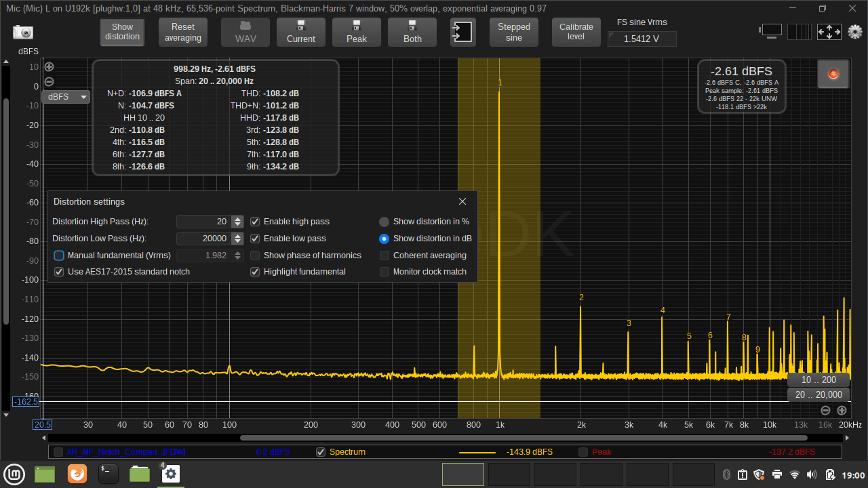Screen dimensions: 868x488
Task: Check Show phase of harmonics
Action: [255, 256]
